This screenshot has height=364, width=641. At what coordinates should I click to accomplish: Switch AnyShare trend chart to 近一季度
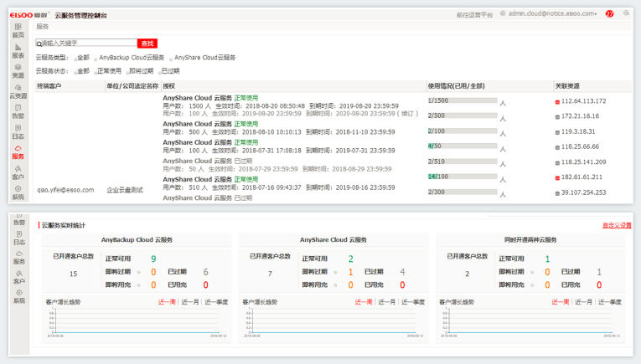point(414,302)
